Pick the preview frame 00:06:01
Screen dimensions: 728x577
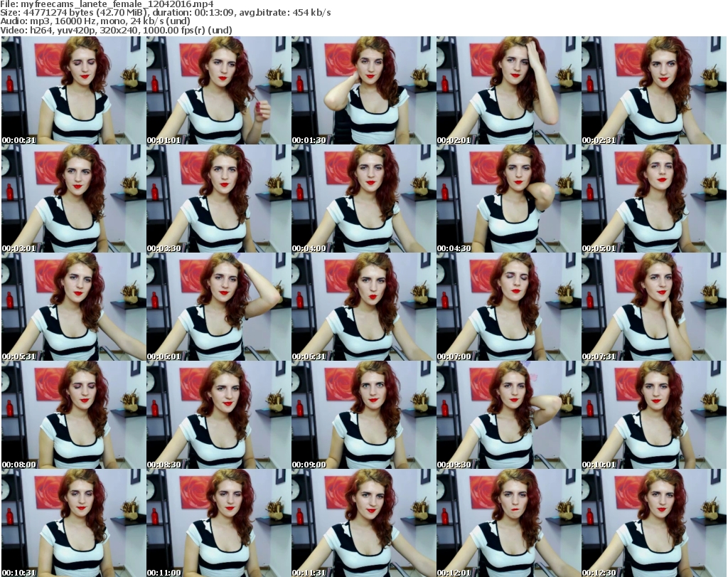point(219,307)
